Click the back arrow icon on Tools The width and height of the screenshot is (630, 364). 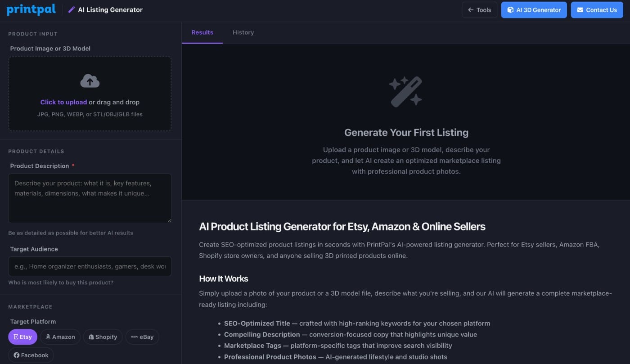point(471,10)
